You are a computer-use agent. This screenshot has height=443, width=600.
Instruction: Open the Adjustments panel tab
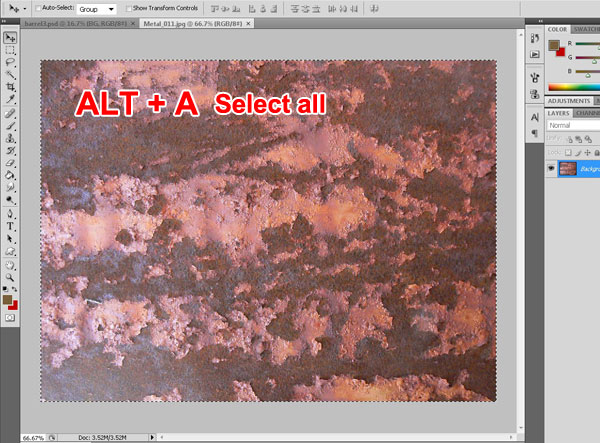tap(571, 101)
